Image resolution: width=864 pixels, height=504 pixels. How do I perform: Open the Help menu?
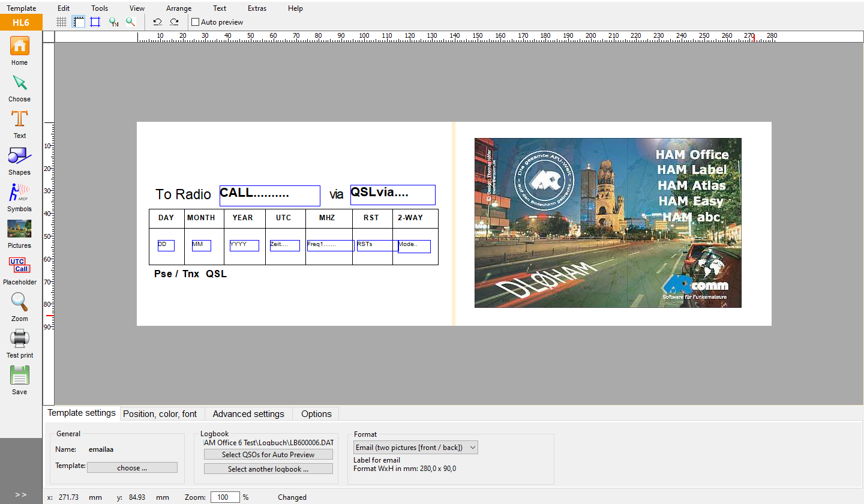295,8
